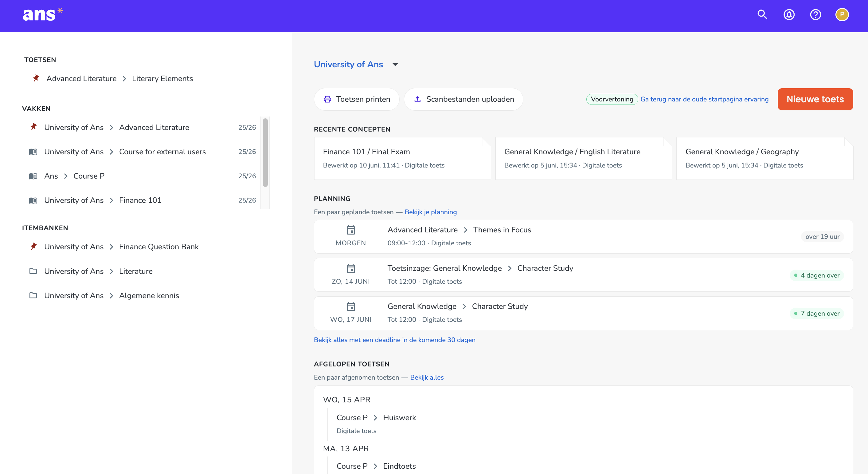Viewport: 868px width, 474px height.
Task: Expand the University of Ans dropdown arrow
Action: (395, 64)
